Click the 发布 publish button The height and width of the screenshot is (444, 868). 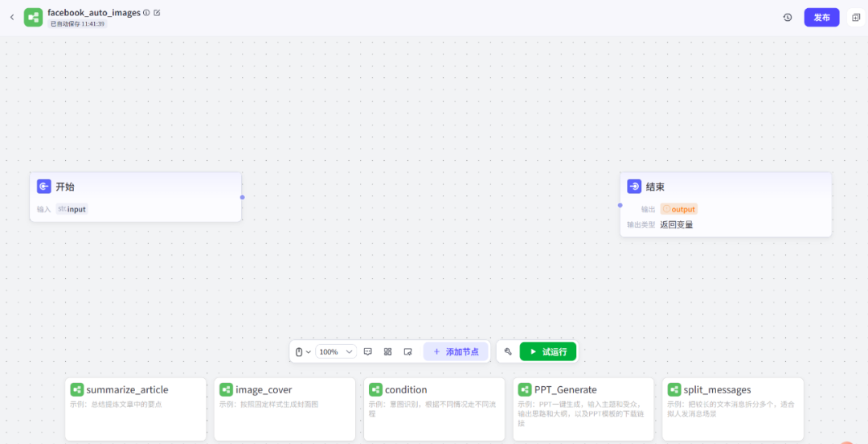click(x=821, y=17)
